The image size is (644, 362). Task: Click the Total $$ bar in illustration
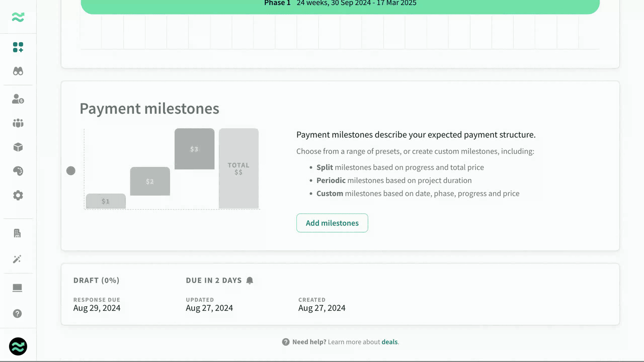[x=238, y=168]
